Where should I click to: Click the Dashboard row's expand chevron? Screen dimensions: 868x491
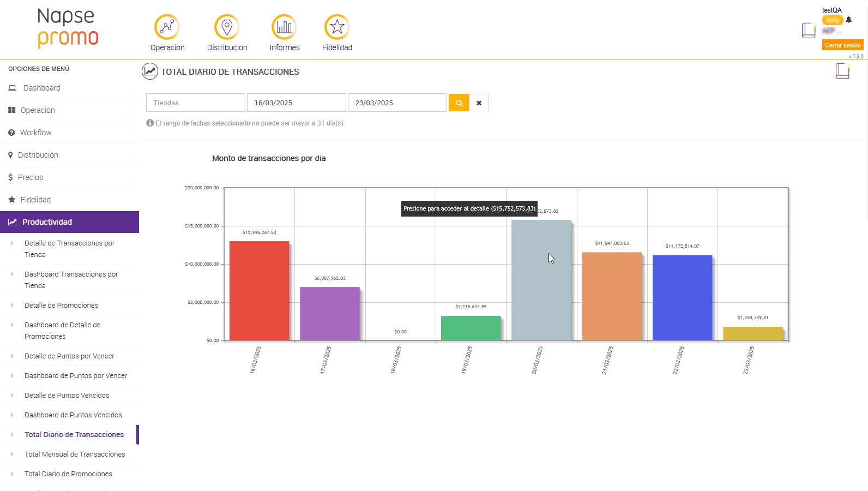click(130, 88)
